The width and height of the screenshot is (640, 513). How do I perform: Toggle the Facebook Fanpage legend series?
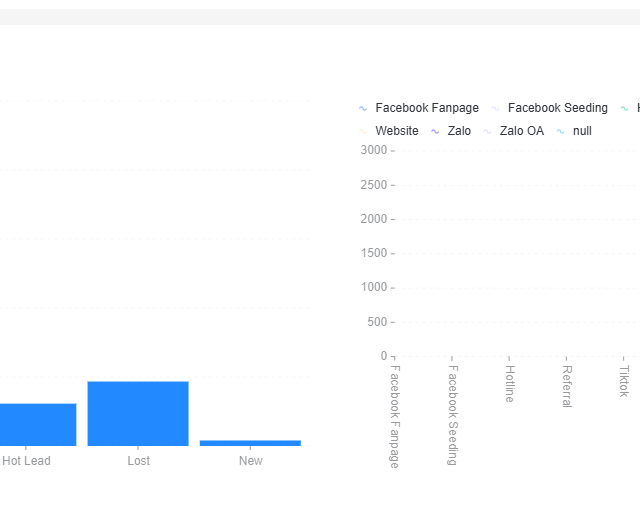427,108
